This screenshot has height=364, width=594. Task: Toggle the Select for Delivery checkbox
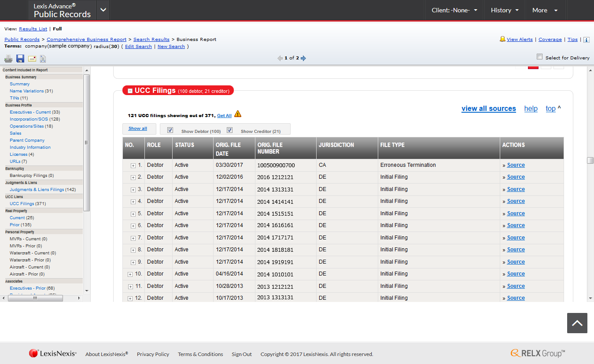pos(539,57)
